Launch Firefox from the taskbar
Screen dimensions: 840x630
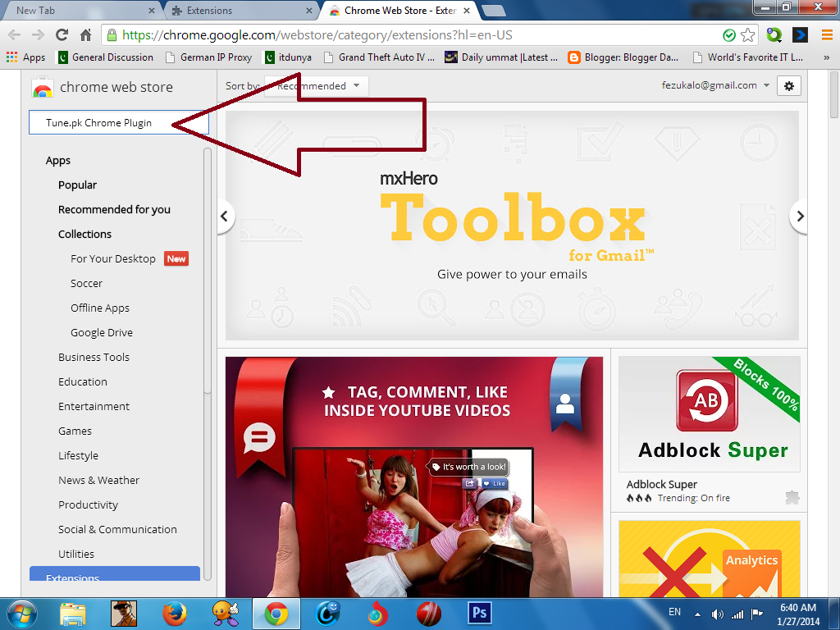point(175,614)
